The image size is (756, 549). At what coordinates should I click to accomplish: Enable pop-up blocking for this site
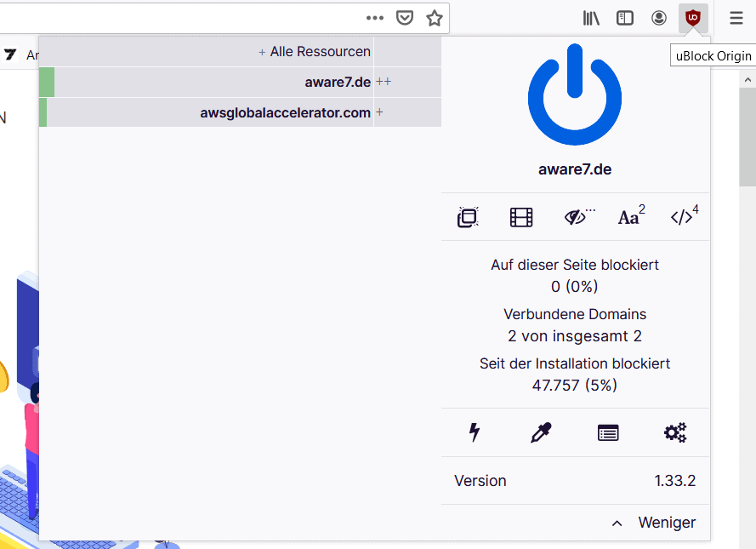point(468,217)
